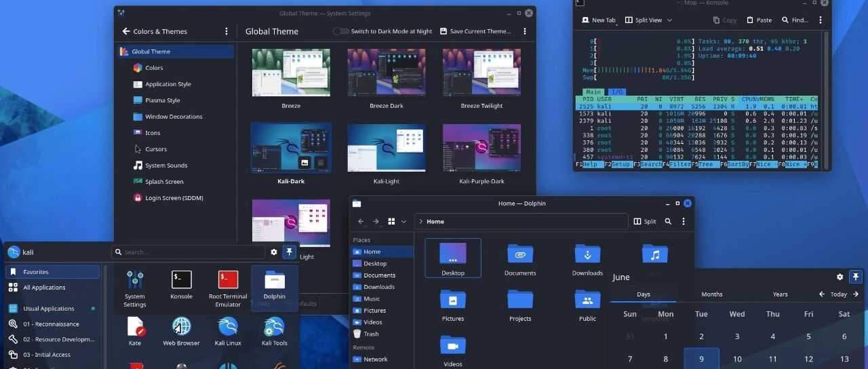Launch Web Browser from the launcher

click(181, 331)
